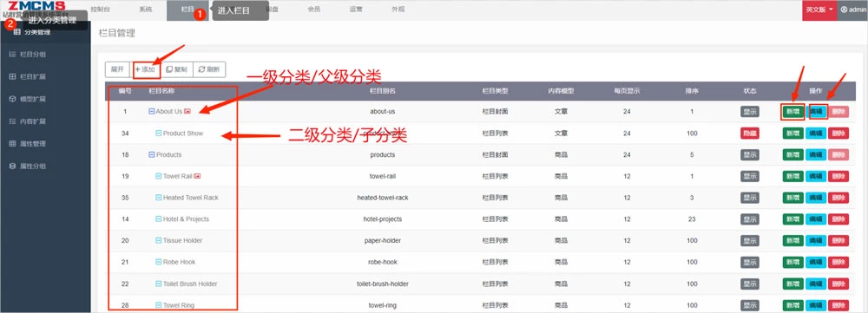Click the about-us alias cell
Image resolution: width=868 pixels, height=313 pixels.
(383, 111)
